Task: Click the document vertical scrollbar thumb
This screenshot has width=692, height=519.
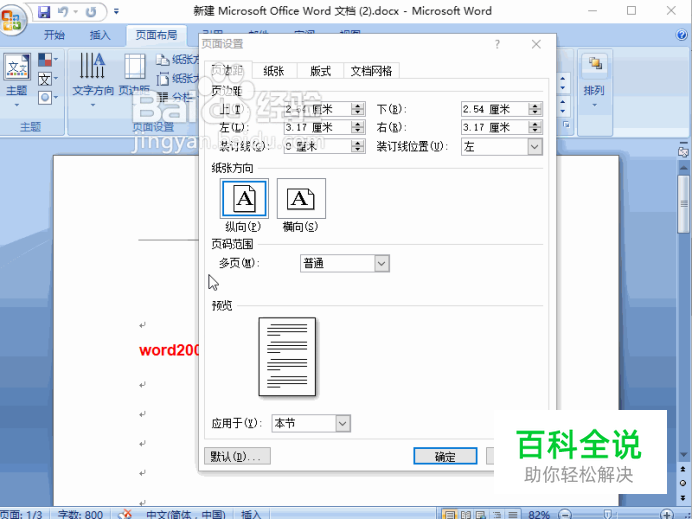Action: click(x=684, y=203)
